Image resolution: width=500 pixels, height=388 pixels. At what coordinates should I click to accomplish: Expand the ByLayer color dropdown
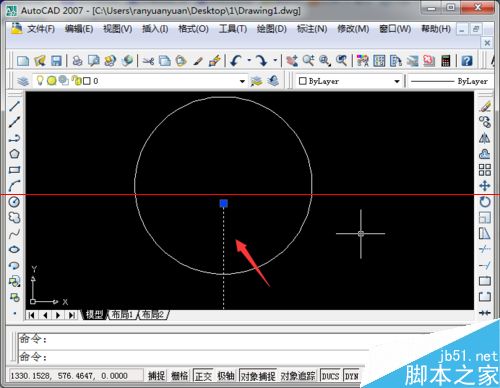(x=397, y=81)
